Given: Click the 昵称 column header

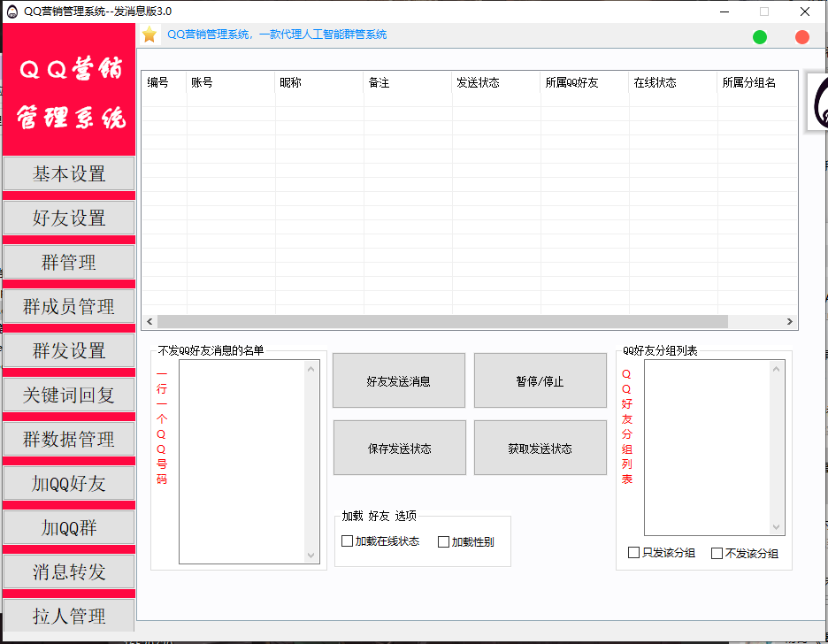Looking at the screenshot, I should point(319,83).
